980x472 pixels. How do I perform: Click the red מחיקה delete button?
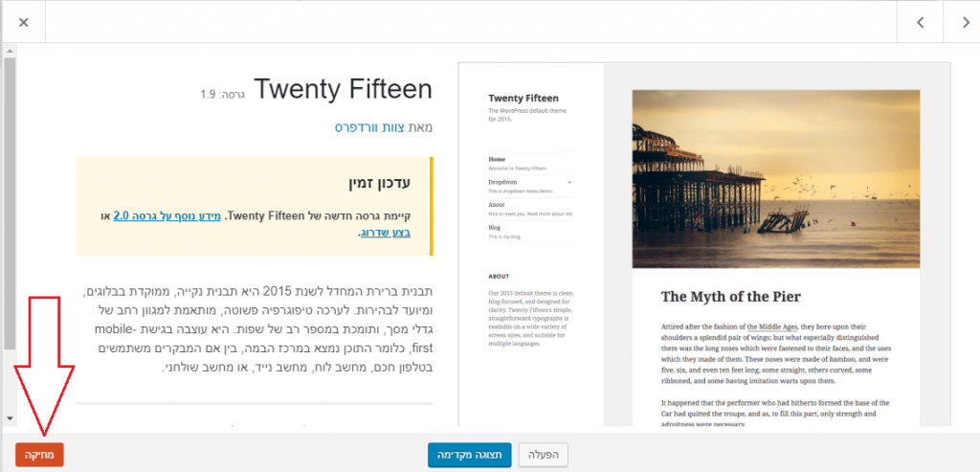coord(40,455)
